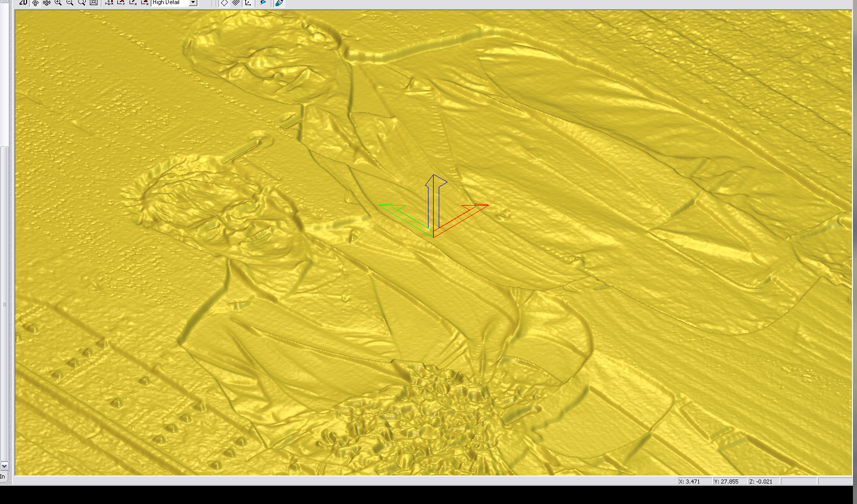This screenshot has width=857, height=504.
Task: Click the axes icon immediately left of High Detail
Action: pyautogui.click(x=145, y=3)
